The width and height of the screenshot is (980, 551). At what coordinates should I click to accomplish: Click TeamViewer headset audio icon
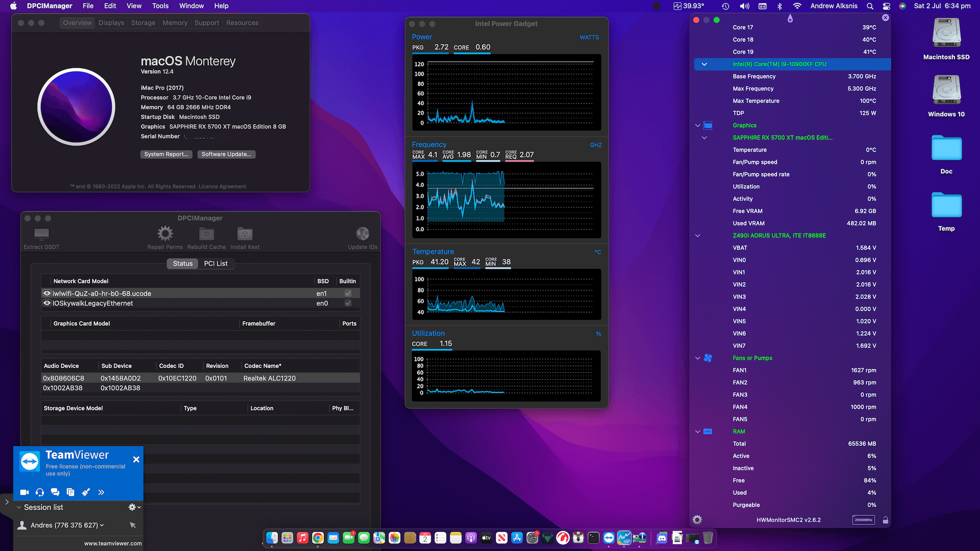[x=40, y=492]
